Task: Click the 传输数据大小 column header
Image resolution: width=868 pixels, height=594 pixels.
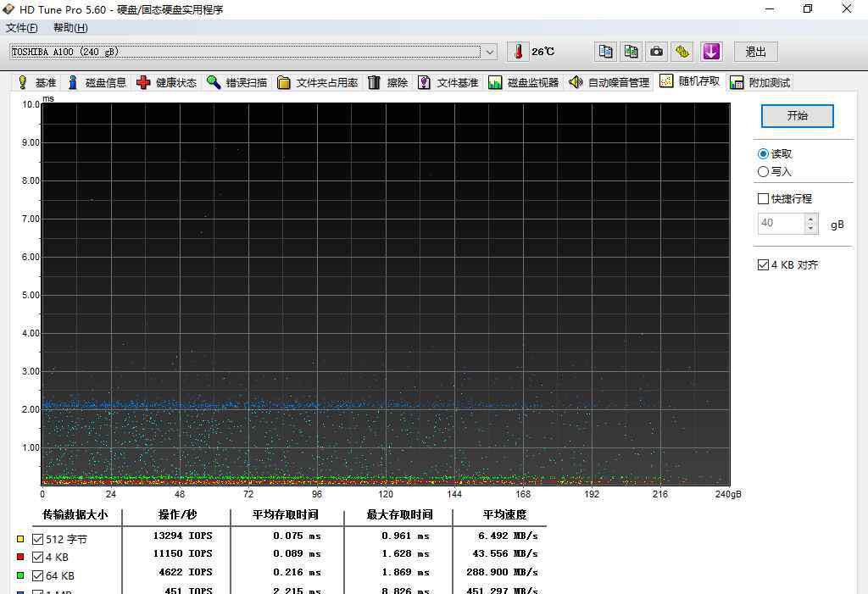Action: pos(75,515)
